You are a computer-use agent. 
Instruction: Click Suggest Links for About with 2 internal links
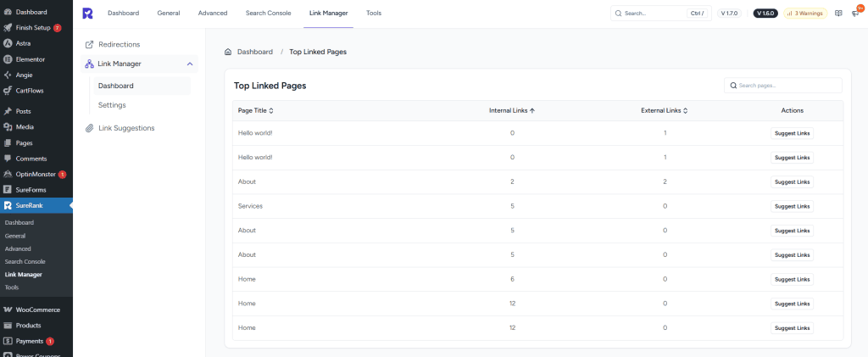(793, 182)
